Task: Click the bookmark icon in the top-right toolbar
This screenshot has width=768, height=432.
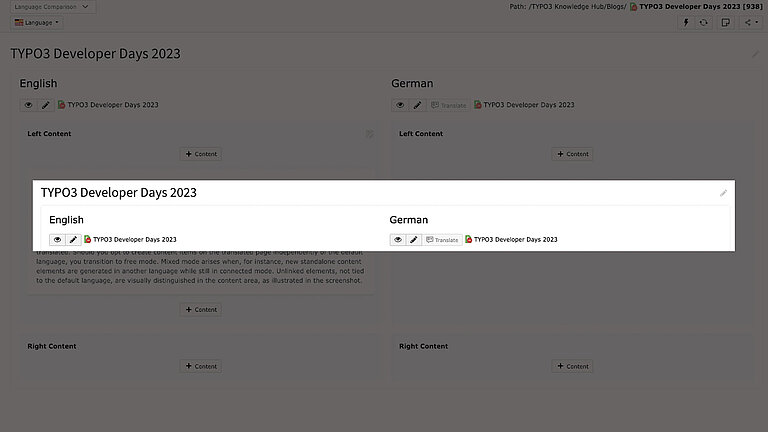Action: click(x=725, y=22)
